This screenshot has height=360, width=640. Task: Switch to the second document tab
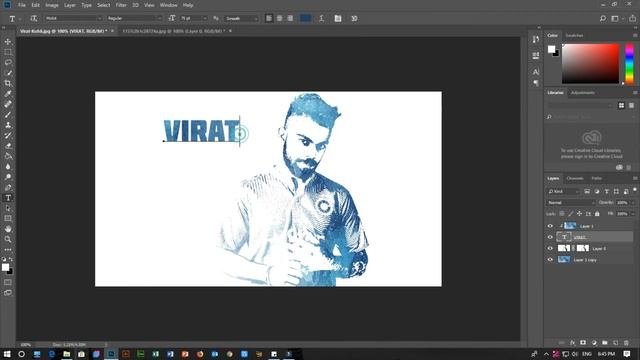(173, 31)
